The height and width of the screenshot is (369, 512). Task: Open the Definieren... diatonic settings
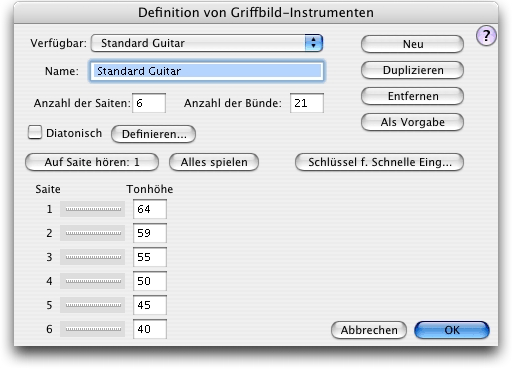pos(154,134)
